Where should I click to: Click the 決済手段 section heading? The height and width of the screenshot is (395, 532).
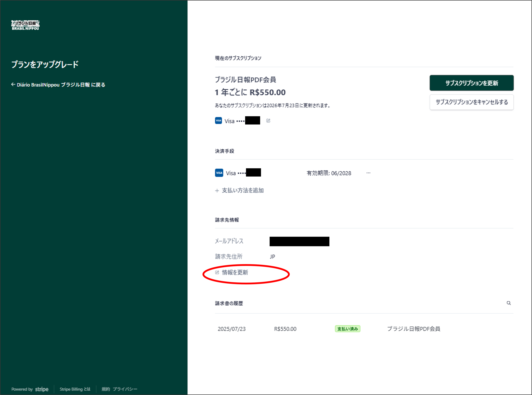click(x=224, y=151)
